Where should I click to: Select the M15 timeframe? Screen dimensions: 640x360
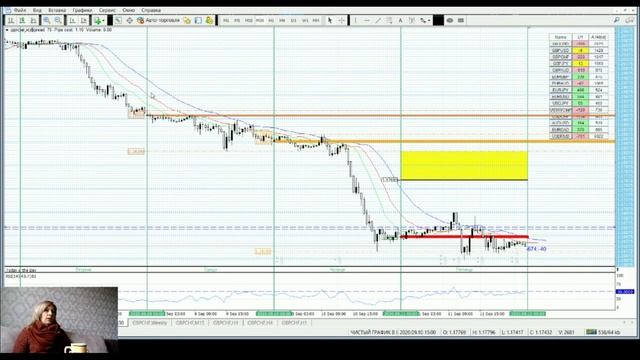tap(248, 20)
